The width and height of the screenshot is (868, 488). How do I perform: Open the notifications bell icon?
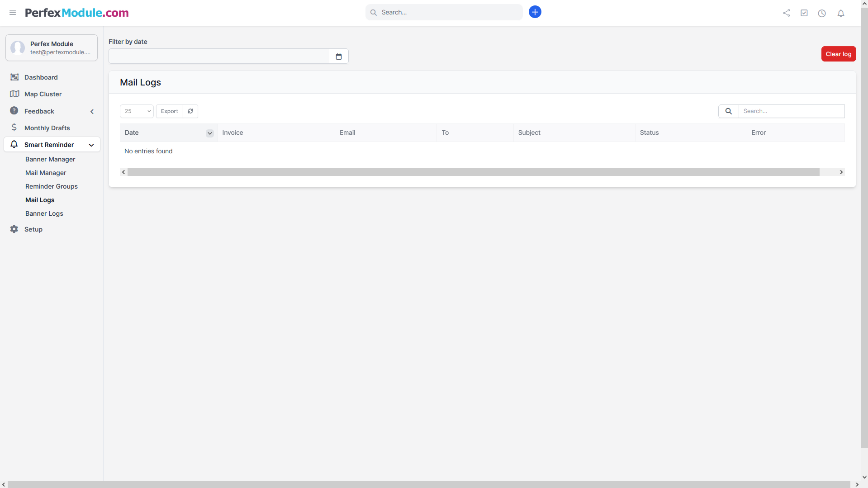(840, 13)
